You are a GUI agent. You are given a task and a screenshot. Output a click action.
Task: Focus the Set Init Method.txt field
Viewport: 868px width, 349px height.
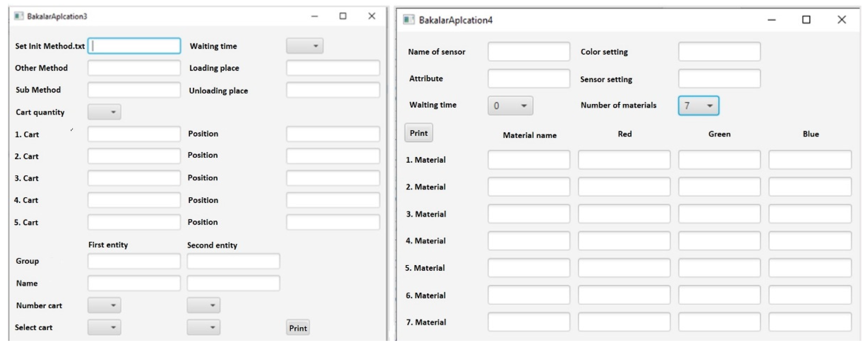click(134, 46)
